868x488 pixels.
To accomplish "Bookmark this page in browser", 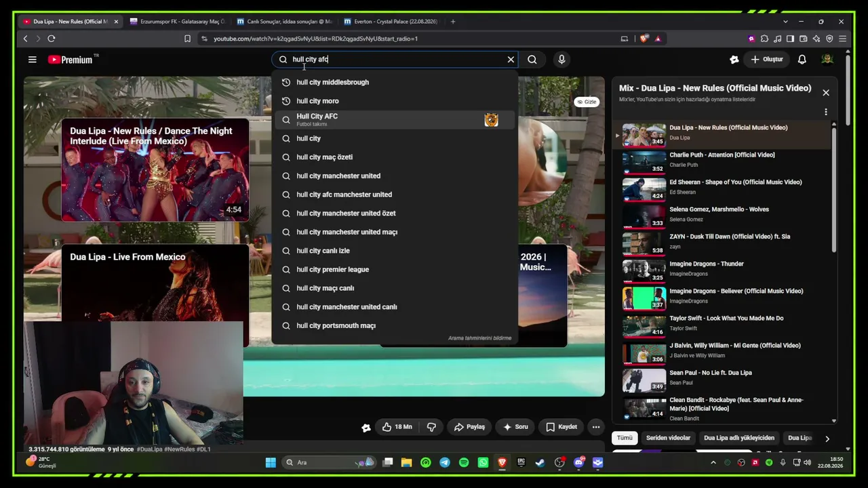I will 187,39.
